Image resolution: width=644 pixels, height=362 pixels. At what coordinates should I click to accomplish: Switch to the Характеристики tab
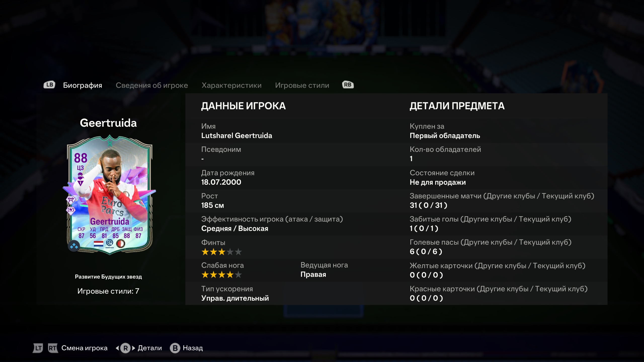point(231,85)
